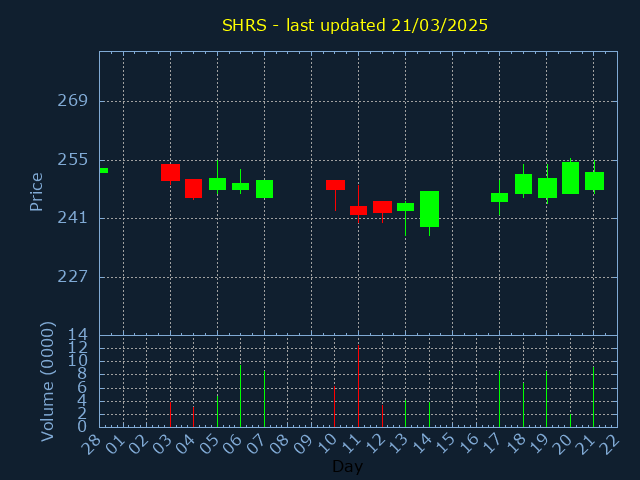Click the green volume bar for day 19

[x=547, y=399]
